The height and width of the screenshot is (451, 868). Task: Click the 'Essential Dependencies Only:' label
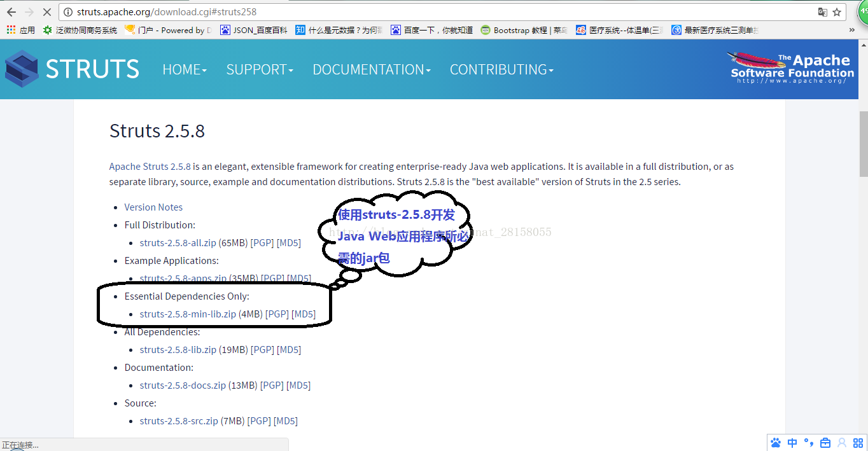[187, 296]
